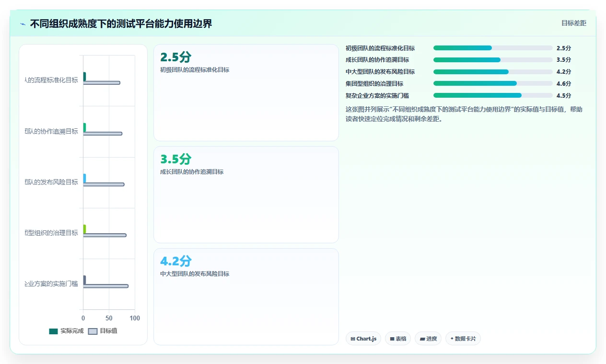Click the x-axis label 50

click(x=109, y=318)
